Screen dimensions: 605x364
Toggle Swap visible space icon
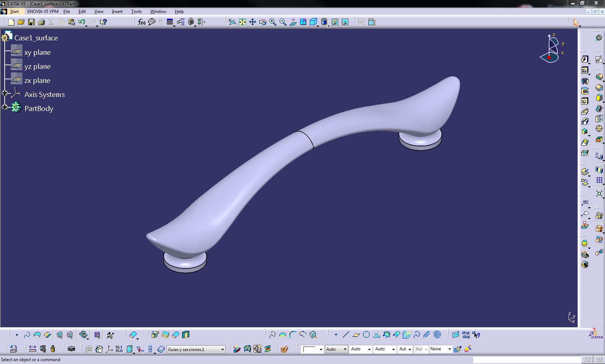pyautogui.click(x=345, y=22)
